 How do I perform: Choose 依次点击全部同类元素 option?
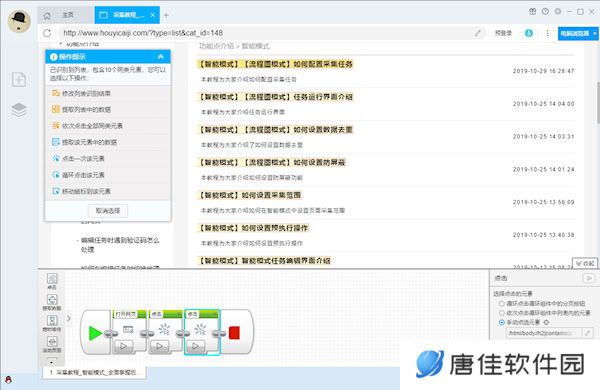coord(108,126)
